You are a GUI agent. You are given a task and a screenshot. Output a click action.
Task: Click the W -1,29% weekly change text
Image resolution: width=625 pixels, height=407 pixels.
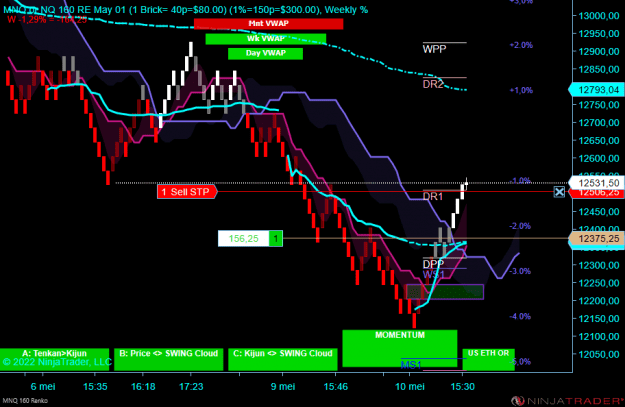click(47, 19)
